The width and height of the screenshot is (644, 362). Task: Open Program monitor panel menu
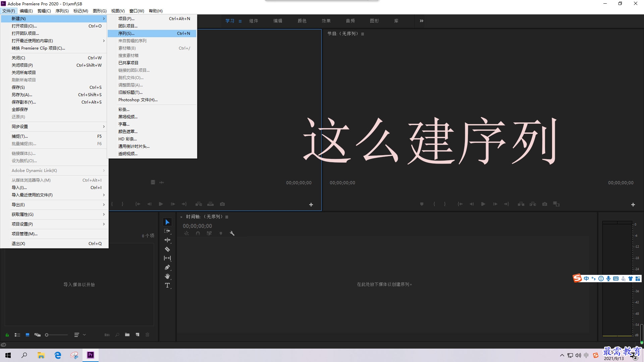coord(363,34)
